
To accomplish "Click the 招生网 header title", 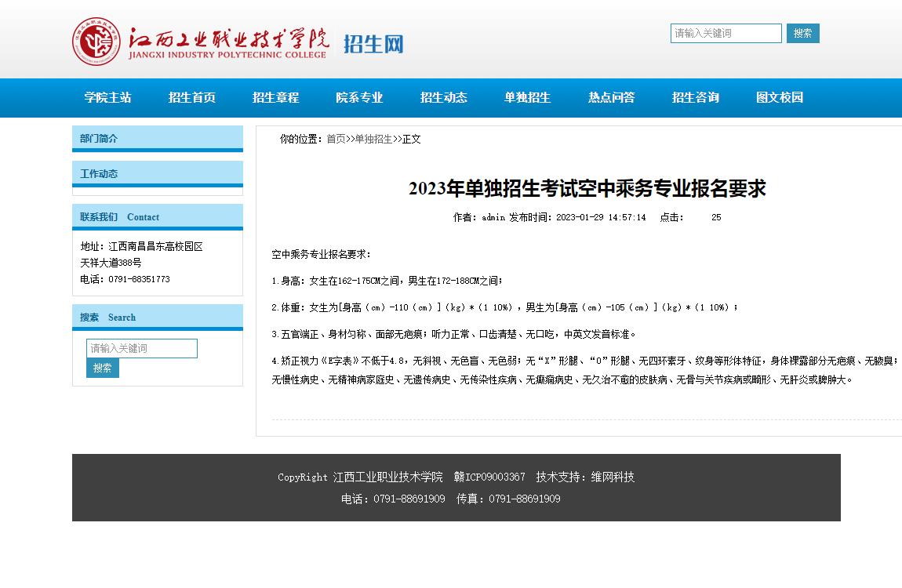I will click(x=373, y=44).
